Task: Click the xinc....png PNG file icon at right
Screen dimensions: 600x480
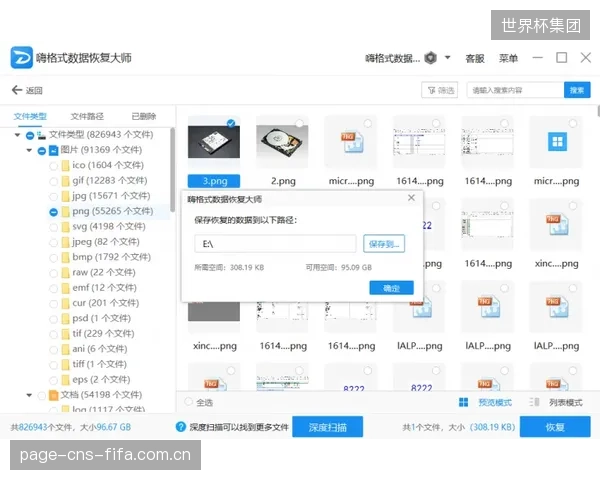Action: coord(556,224)
